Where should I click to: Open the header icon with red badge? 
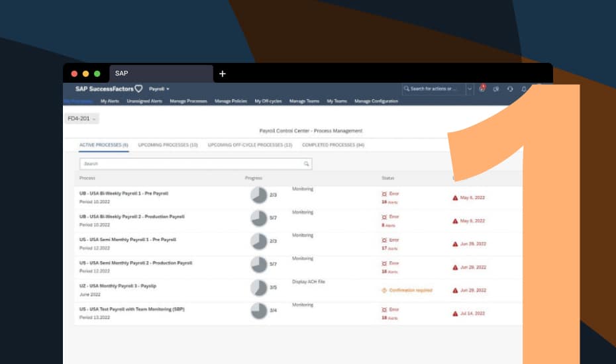482,89
